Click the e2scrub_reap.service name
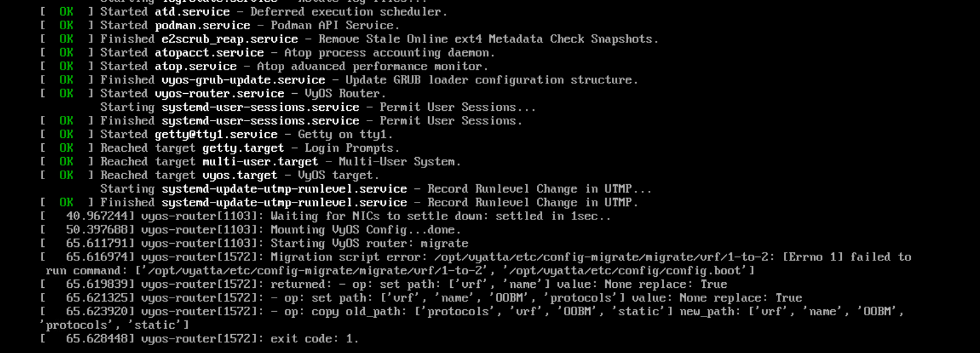The image size is (980, 353). pos(230,39)
